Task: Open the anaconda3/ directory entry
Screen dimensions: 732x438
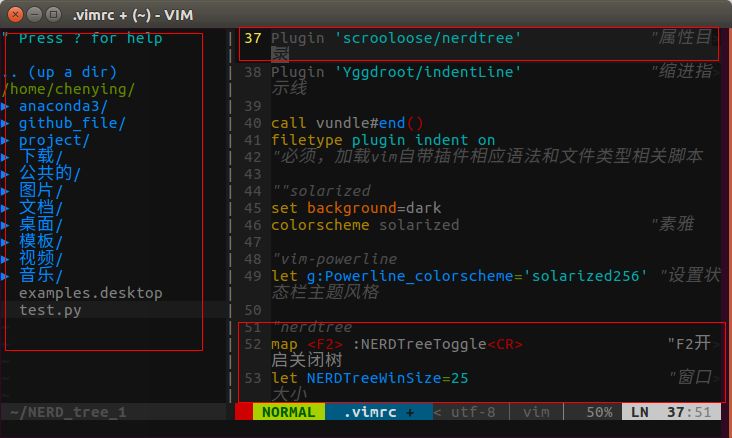Action: point(63,106)
